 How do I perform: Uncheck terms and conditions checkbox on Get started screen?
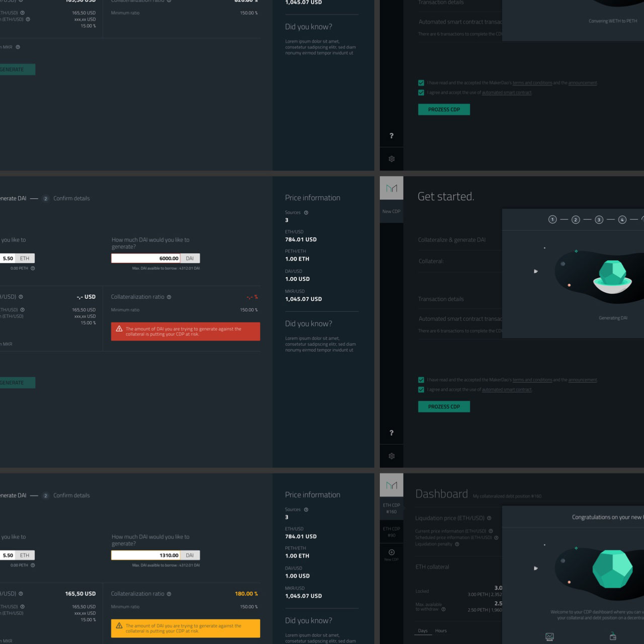tap(421, 380)
